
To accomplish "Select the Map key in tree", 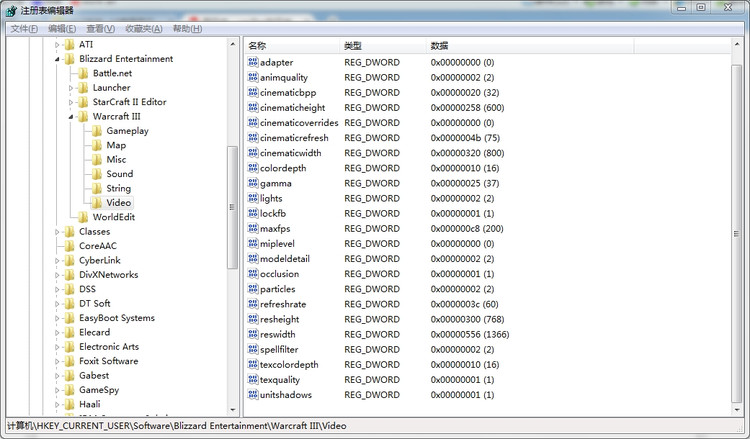I will coord(116,145).
